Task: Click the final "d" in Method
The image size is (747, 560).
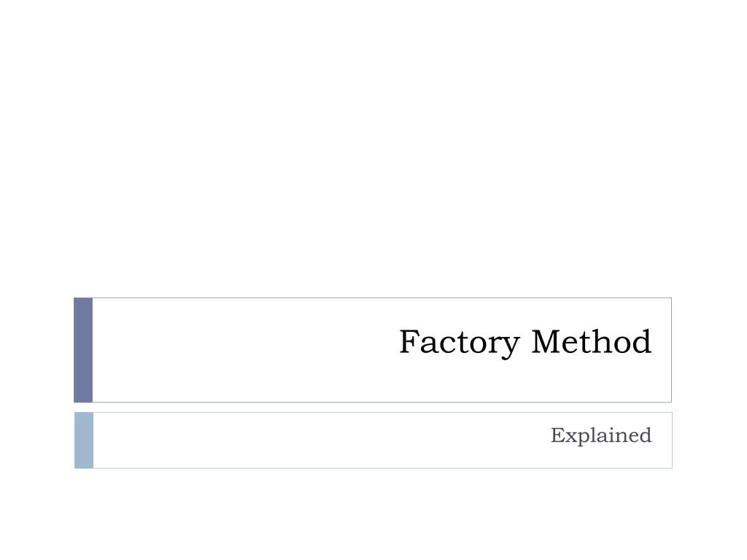Action: point(640,341)
